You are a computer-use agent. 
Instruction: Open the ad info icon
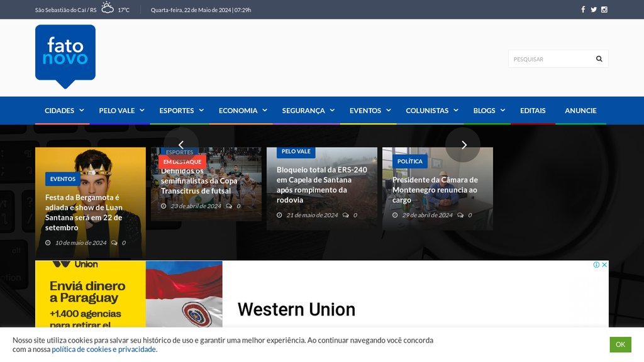point(596,265)
